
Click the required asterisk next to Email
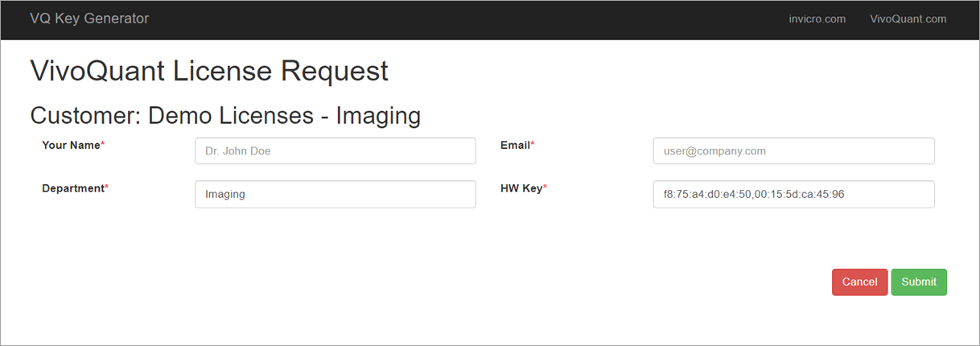(x=533, y=145)
